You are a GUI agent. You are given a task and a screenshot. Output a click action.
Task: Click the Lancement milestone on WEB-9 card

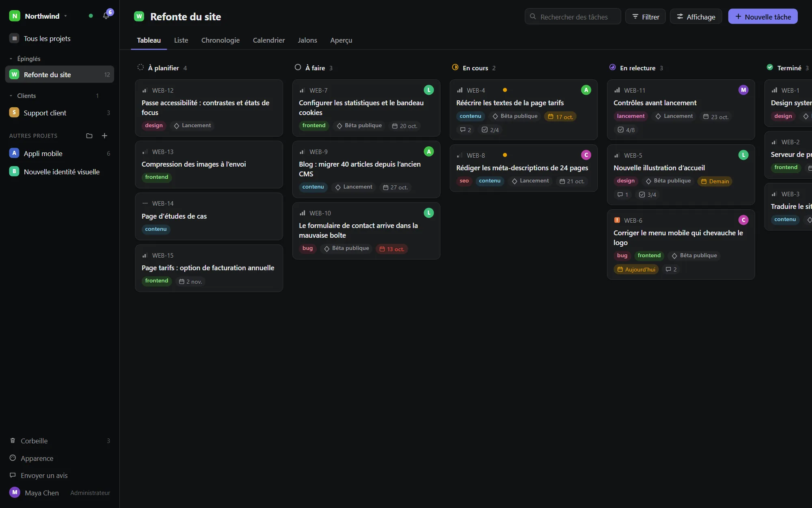354,187
